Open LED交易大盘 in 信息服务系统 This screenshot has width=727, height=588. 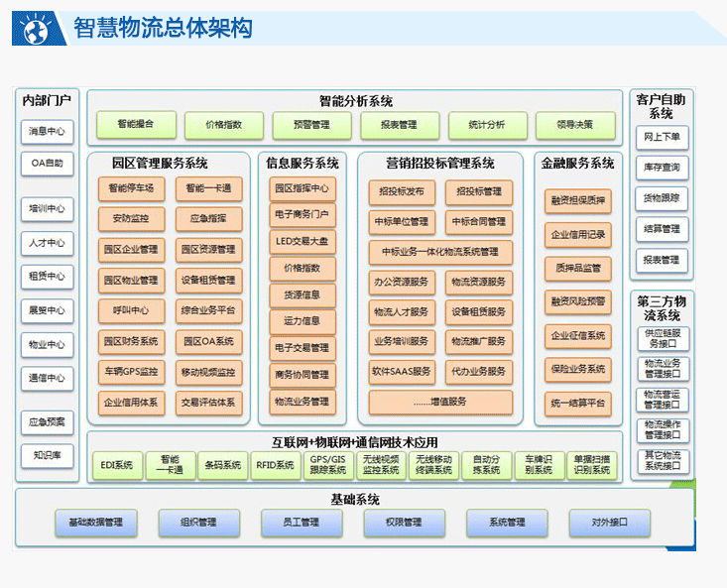pos(302,241)
